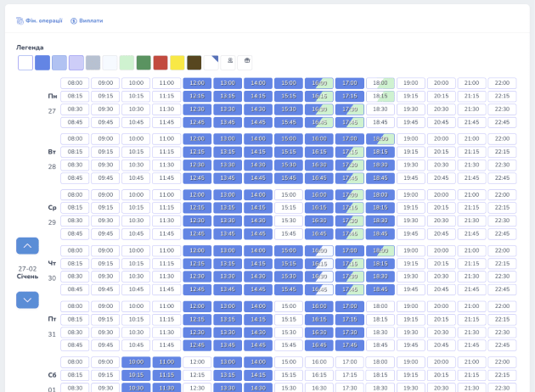This screenshot has height=392, width=535.
Task: Select the Wednesday 29 slot at 15:00
Action: pos(289,194)
